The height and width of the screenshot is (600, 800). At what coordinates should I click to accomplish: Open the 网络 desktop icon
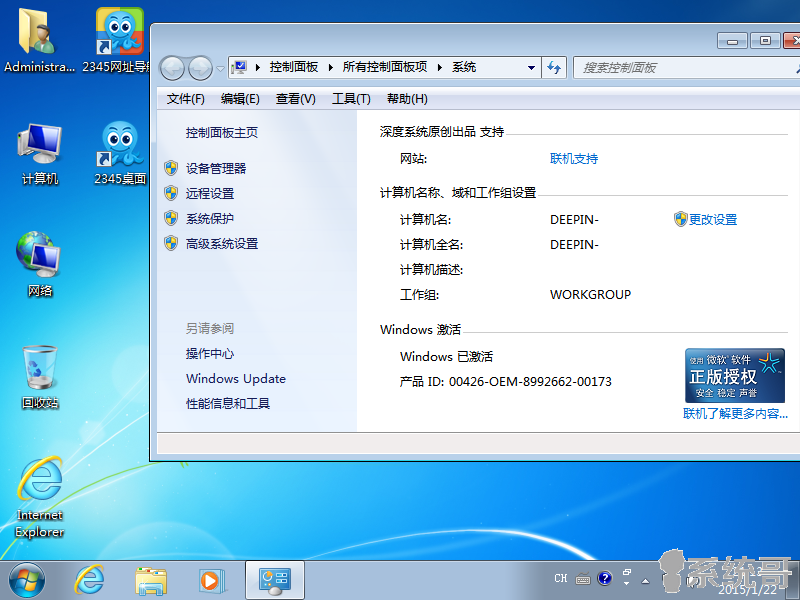coord(39,264)
